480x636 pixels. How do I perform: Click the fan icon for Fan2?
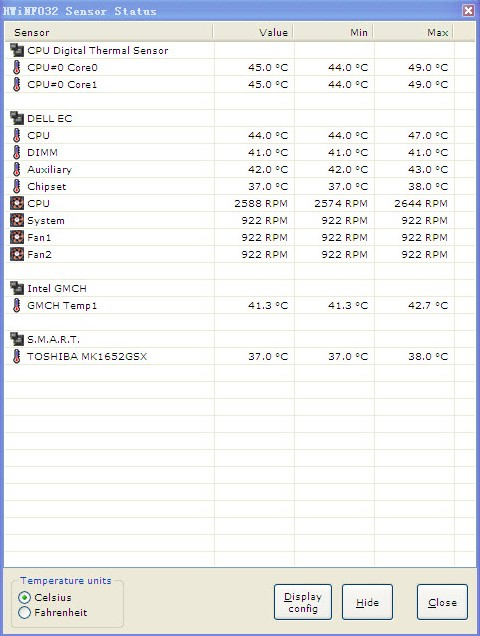17,254
